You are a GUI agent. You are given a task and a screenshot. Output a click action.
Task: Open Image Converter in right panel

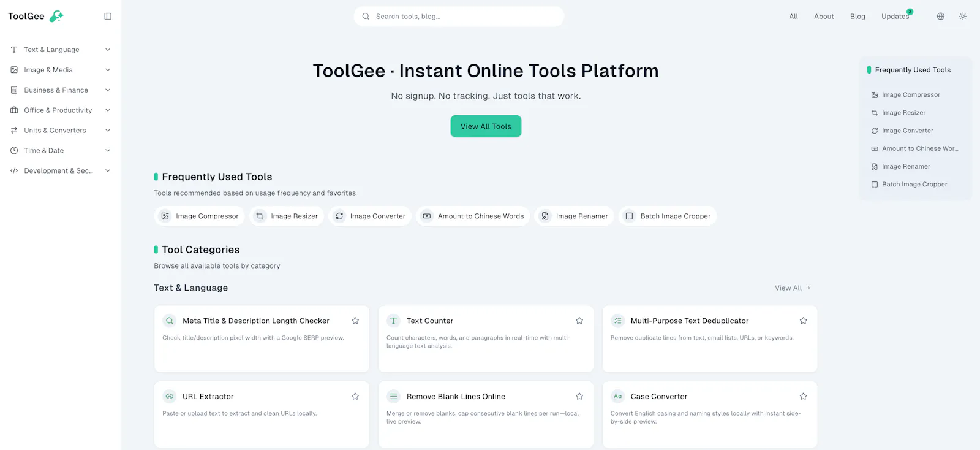(x=903, y=131)
